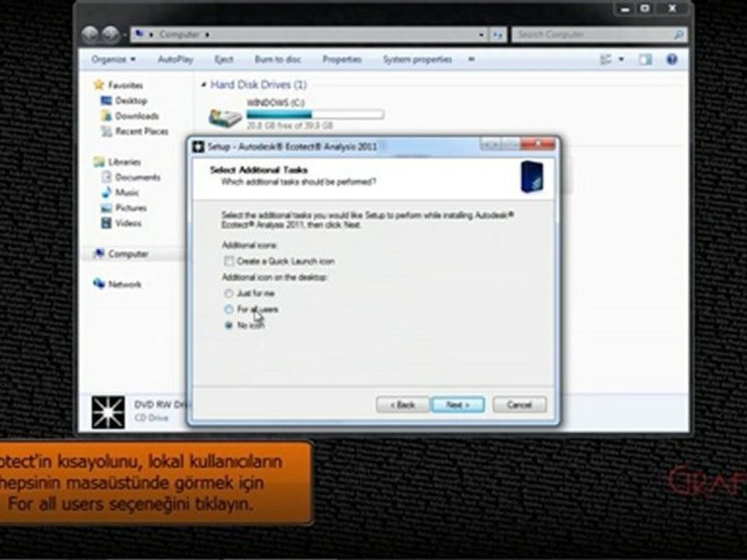Click the Libraries icon in sidebar
The width and height of the screenshot is (747, 560).
[x=99, y=162]
